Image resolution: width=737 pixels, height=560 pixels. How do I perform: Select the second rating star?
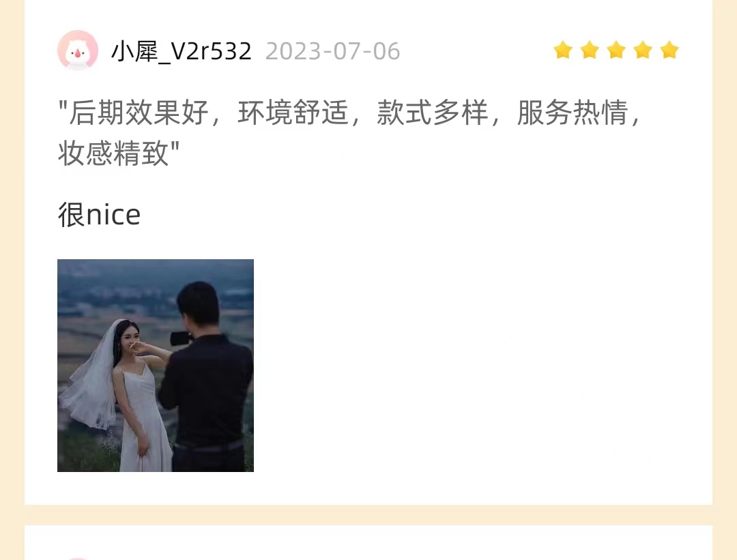tap(590, 50)
